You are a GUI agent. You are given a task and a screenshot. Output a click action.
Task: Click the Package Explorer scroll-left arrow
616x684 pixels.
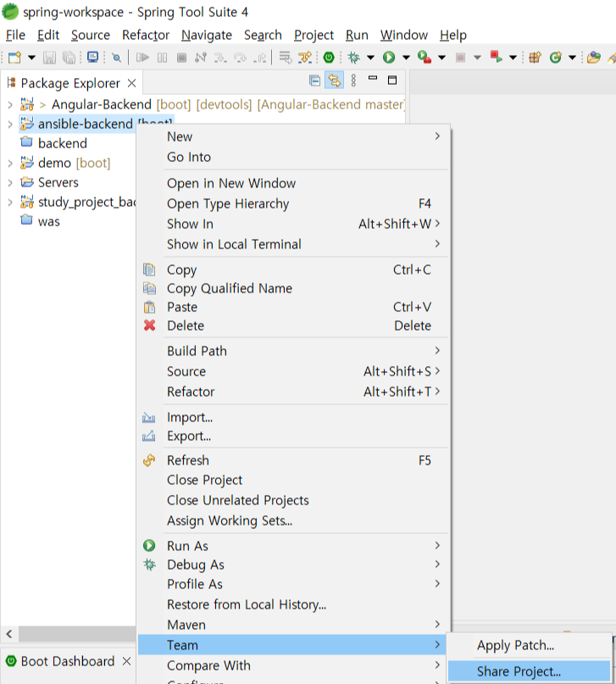click(9, 633)
